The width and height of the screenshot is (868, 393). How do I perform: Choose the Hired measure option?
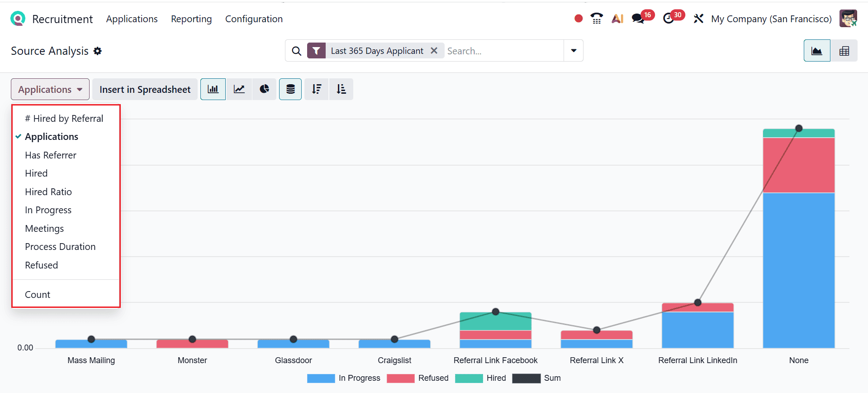[x=66, y=173]
